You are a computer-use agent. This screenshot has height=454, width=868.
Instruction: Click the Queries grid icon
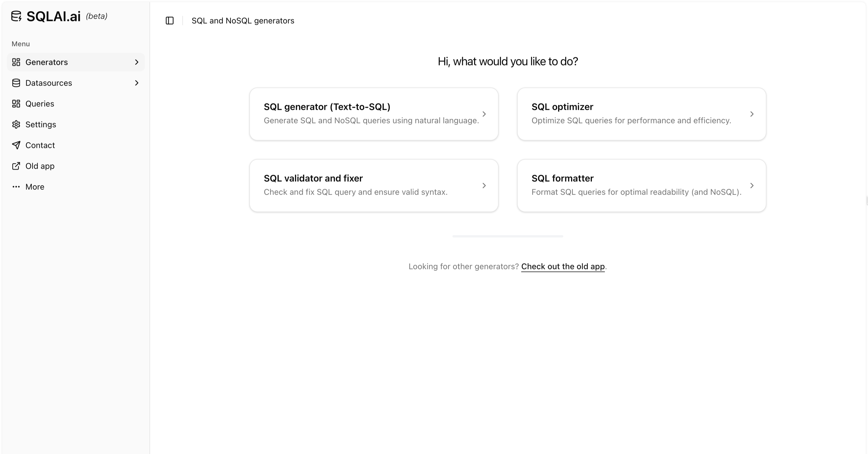[x=16, y=104]
